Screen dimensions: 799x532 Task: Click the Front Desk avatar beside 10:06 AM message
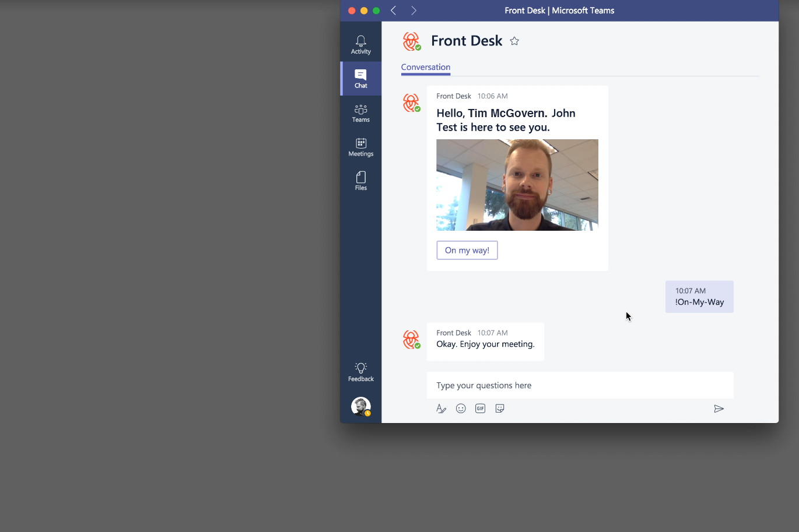tap(412, 103)
